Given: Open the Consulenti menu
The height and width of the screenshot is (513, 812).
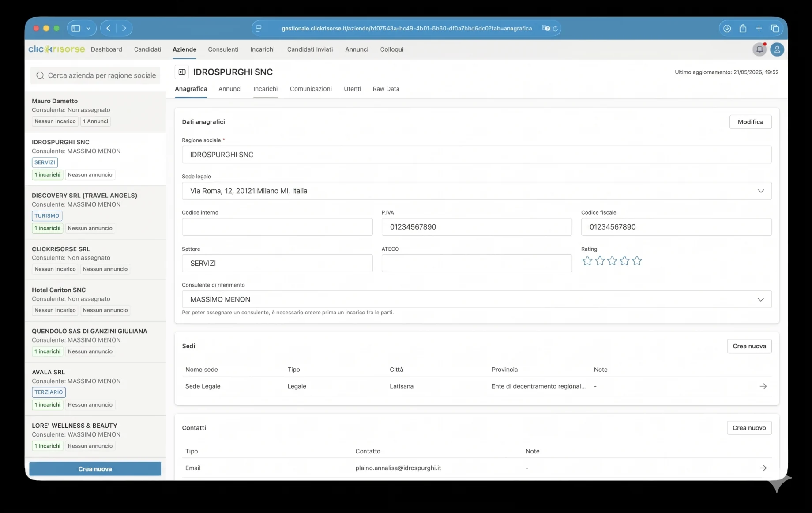Looking at the screenshot, I should pos(223,49).
